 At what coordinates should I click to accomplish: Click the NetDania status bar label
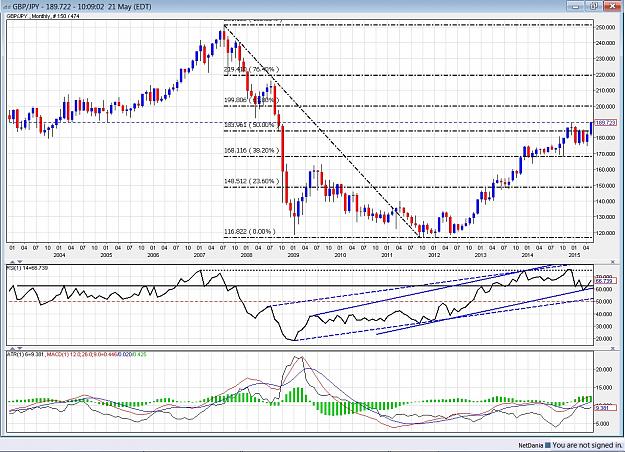(x=530, y=446)
